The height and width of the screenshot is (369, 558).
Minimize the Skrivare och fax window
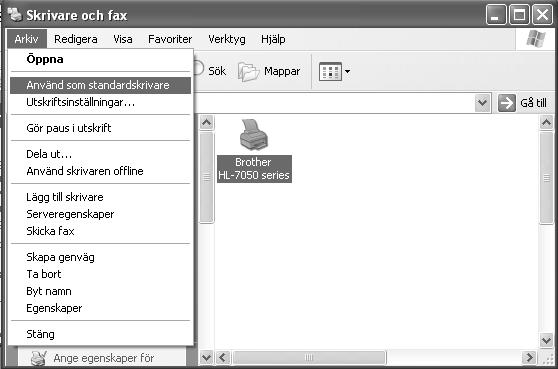(x=496, y=15)
